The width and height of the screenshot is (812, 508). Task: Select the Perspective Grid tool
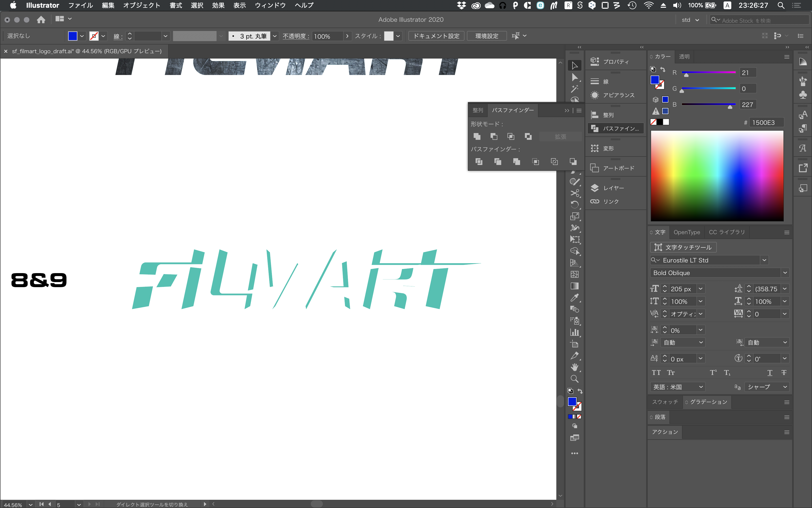click(574, 263)
